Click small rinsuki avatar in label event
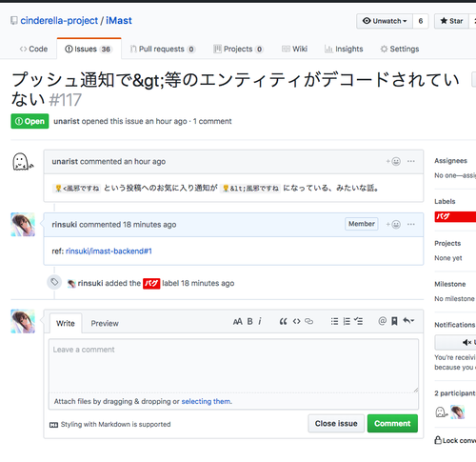Image resolution: width=476 pixels, height=462 pixels. pos(71,284)
